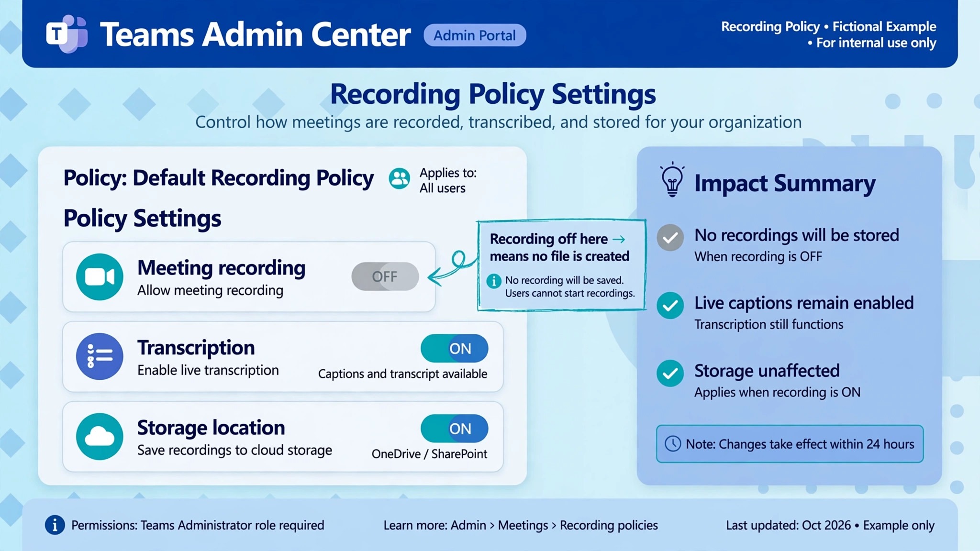Click the info icon beside Permissions text
Screen dimensions: 980x551
55,525
